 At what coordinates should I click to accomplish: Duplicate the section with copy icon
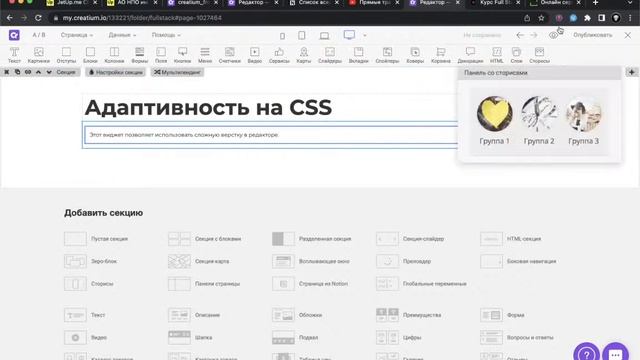coord(17,72)
